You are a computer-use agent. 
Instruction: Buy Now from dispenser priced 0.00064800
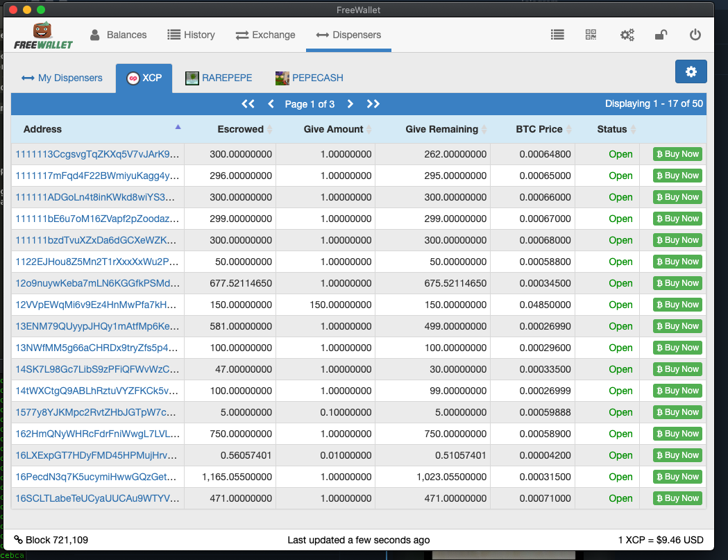click(677, 154)
